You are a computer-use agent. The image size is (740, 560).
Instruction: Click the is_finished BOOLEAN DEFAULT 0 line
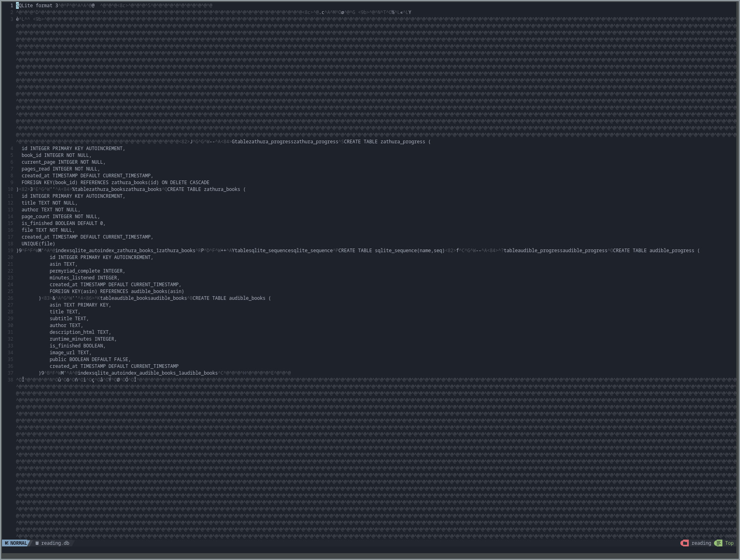[x=63, y=223]
